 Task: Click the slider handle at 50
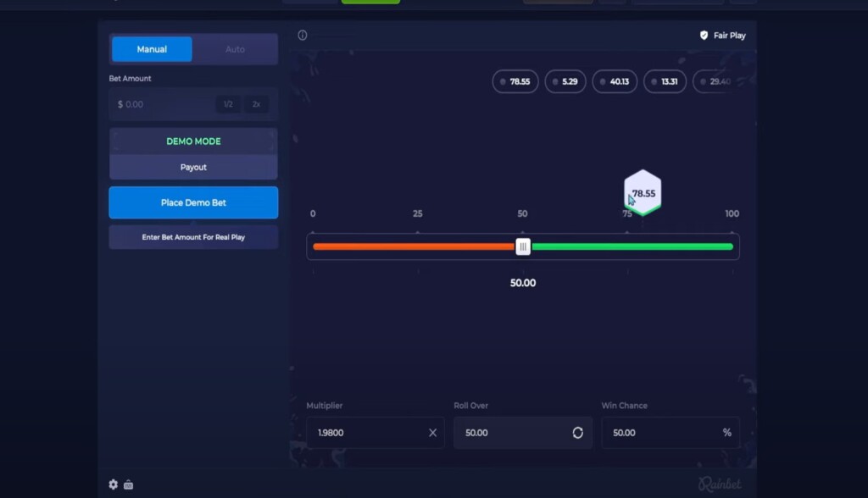523,246
